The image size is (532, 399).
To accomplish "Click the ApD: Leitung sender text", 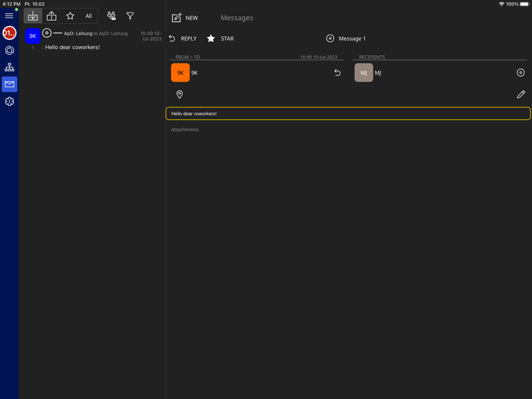I will 78,33.
